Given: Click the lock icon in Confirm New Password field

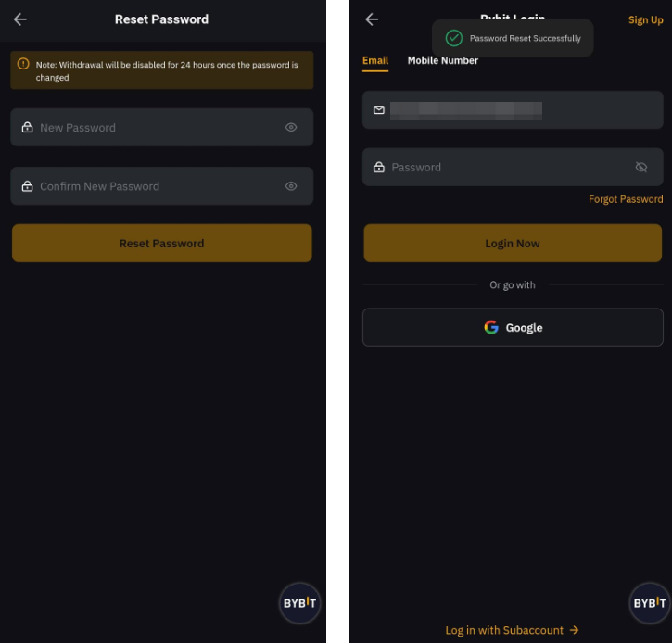Looking at the screenshot, I should click(28, 186).
